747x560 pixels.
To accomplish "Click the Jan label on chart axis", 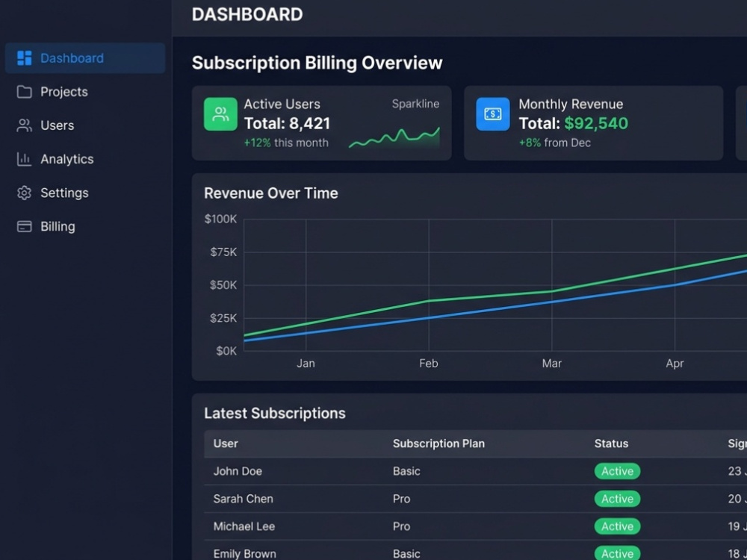I will pos(306,364).
